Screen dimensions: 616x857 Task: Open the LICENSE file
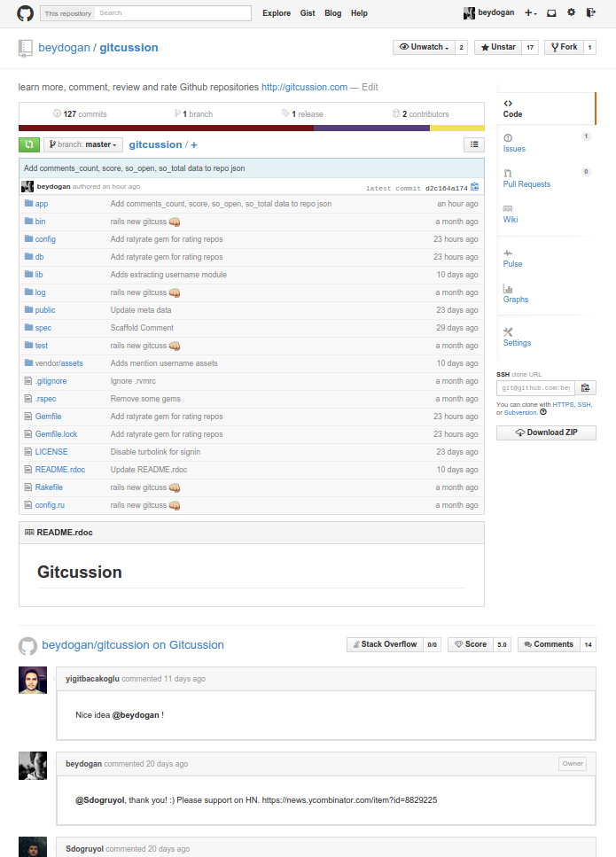pos(51,452)
